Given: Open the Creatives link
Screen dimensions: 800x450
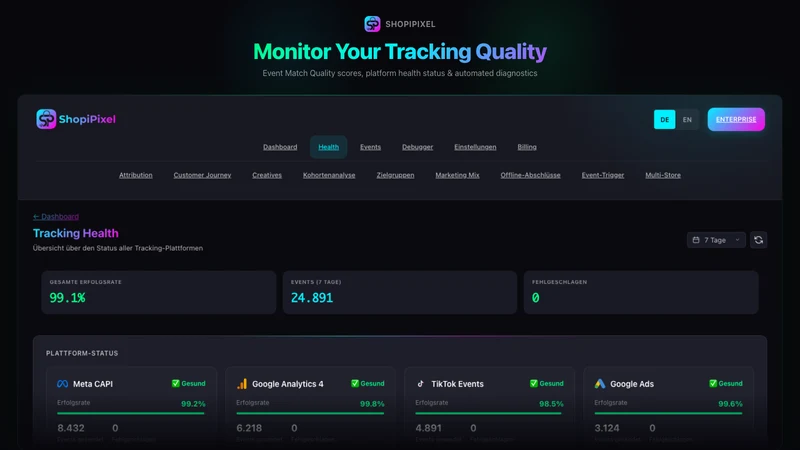Looking at the screenshot, I should [267, 175].
